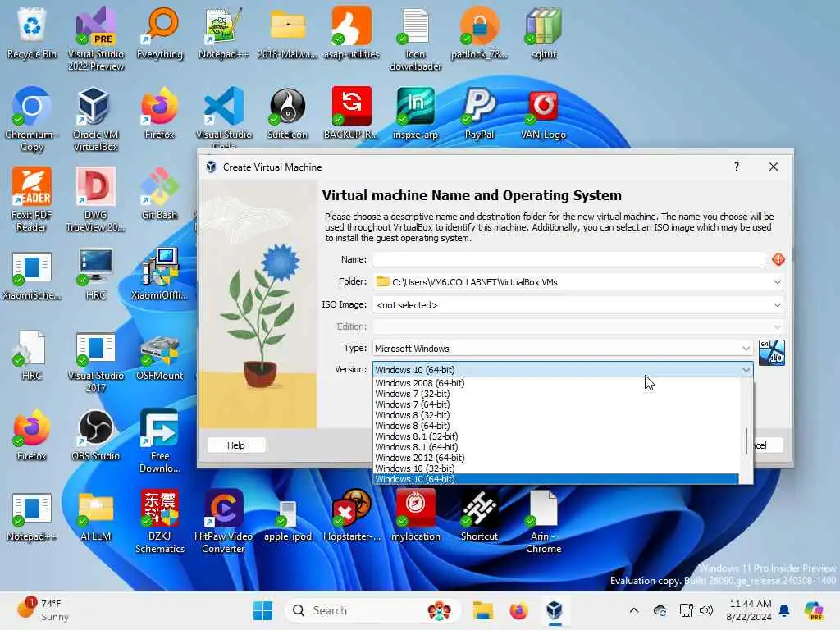Select the PayPal desktop icon
This screenshot has height=630, width=840.
(479, 113)
